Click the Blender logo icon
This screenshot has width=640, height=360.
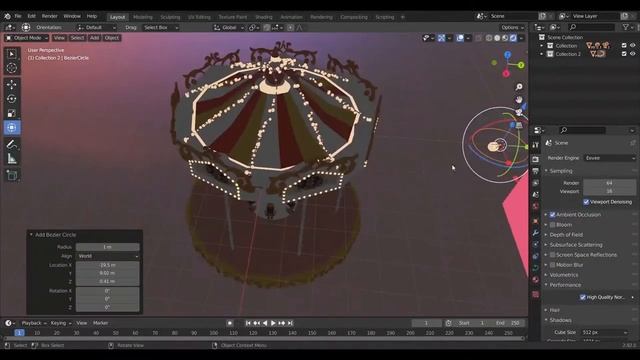coord(7,16)
